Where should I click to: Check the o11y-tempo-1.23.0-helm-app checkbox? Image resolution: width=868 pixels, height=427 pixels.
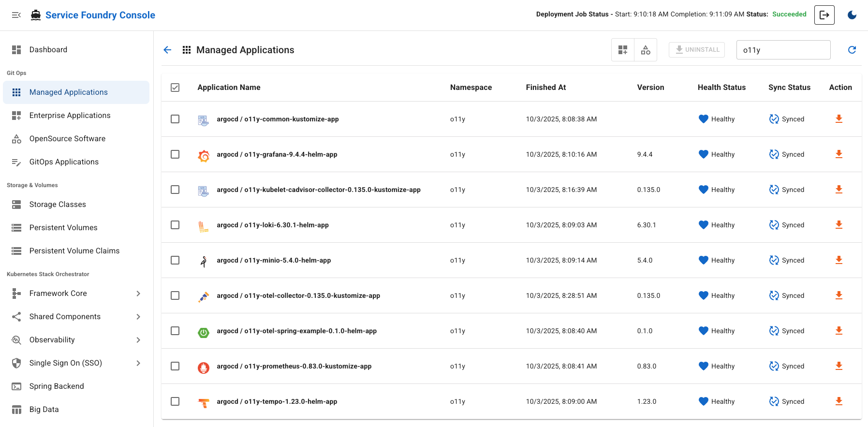[x=175, y=401]
